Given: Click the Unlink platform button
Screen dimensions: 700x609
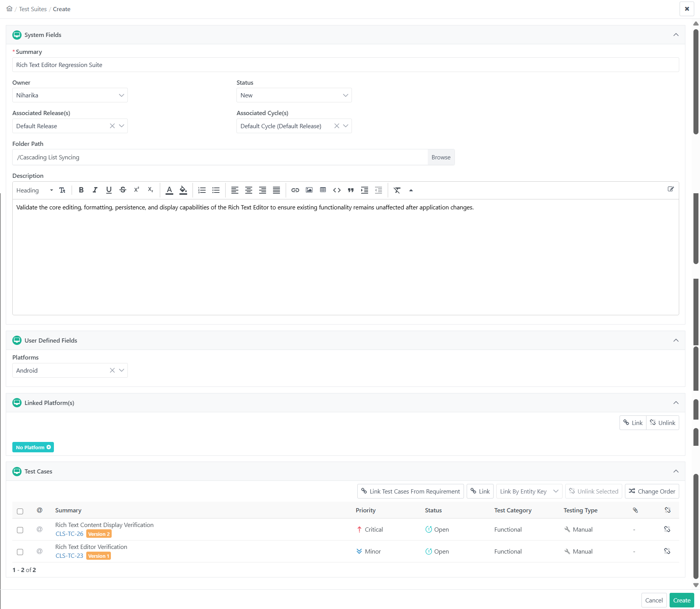Looking at the screenshot, I should click(663, 423).
